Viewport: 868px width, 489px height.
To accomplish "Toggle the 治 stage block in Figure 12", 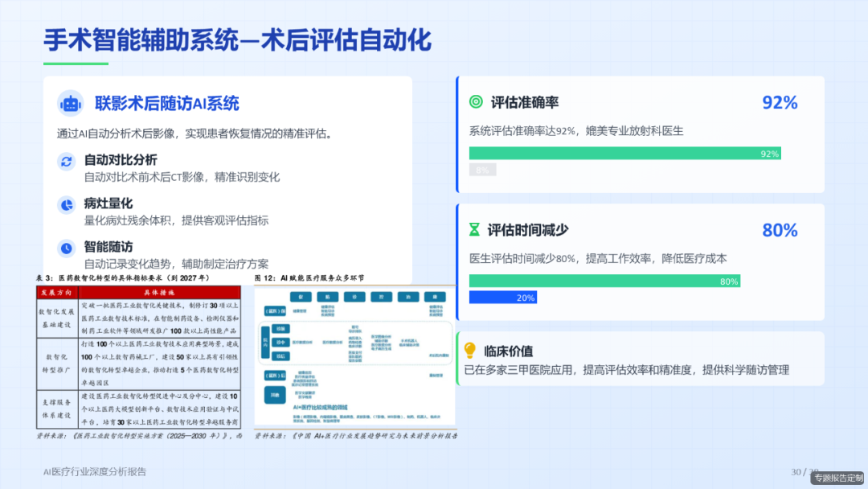I will click(x=407, y=297).
